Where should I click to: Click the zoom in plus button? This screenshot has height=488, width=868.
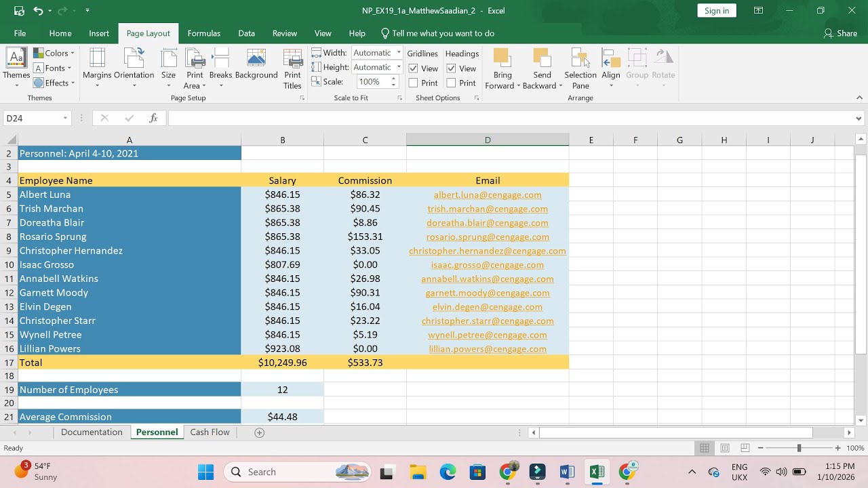[837, 448]
